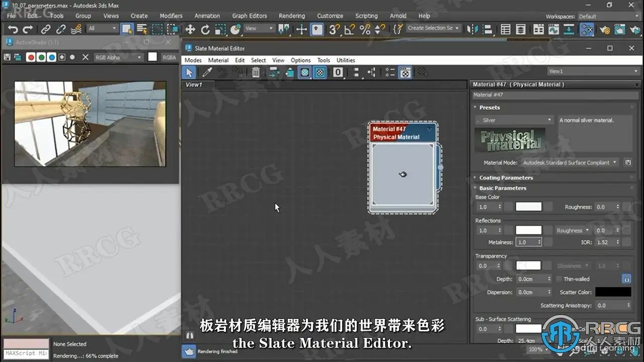
Task: Click the Assign Material to Selection icon
Action: pos(236,72)
